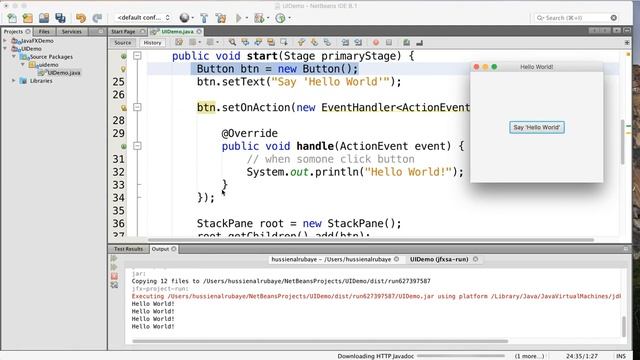640x360 pixels.
Task: Click the Previous Bookmark icon
Action: click(x=301, y=42)
